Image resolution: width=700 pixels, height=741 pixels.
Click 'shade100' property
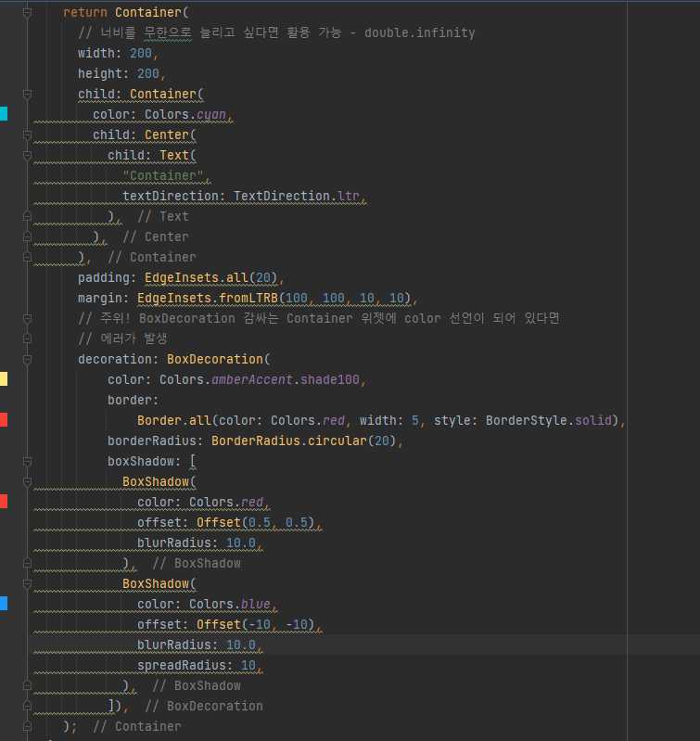330,379
